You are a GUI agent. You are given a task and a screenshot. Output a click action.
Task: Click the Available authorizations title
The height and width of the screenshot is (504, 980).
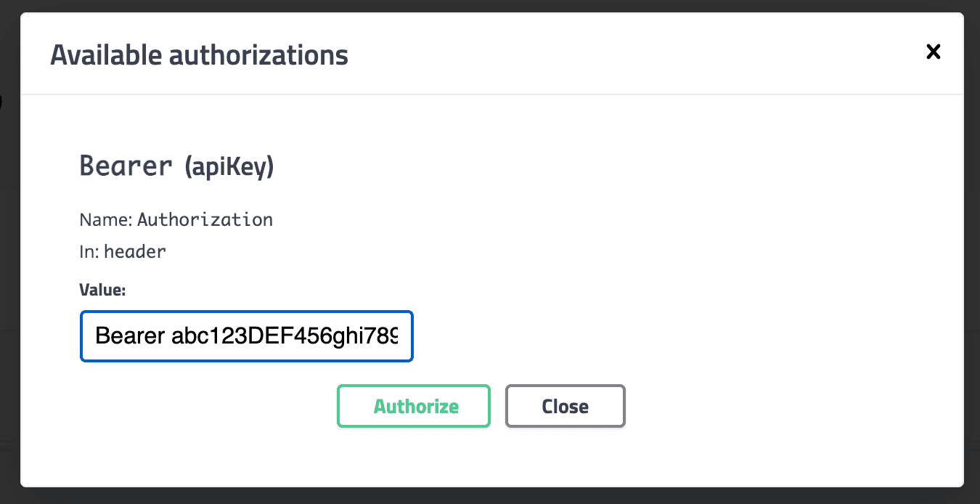(x=199, y=55)
